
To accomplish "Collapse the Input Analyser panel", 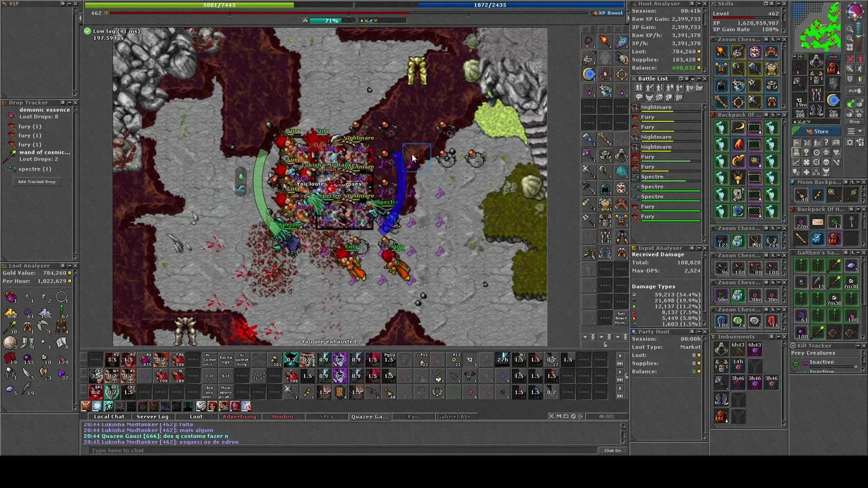I will point(699,248).
